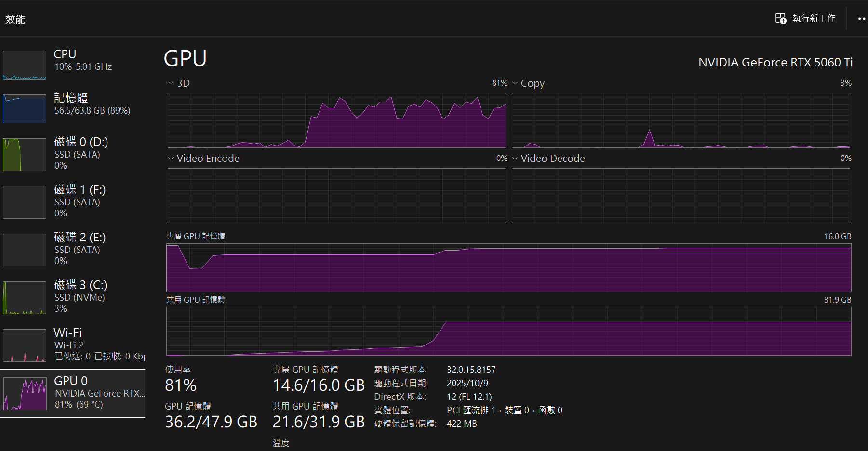868x451 pixels.
Task: Click the 31.9 GB graph maximum label
Action: [838, 300]
